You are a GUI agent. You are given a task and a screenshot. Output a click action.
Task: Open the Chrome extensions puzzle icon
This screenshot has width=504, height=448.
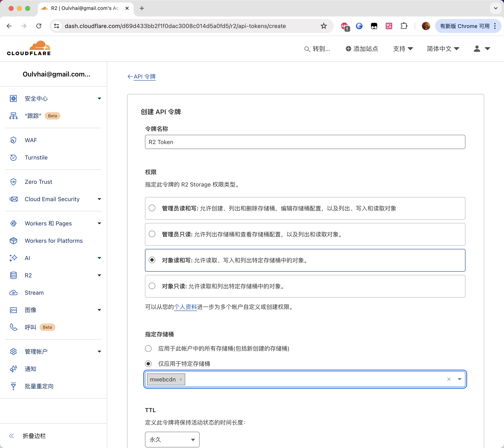[404, 26]
